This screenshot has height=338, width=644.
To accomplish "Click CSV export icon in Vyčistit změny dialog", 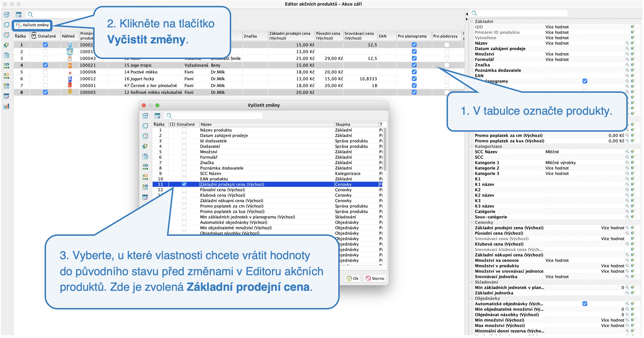I will pyautogui.click(x=145, y=187).
